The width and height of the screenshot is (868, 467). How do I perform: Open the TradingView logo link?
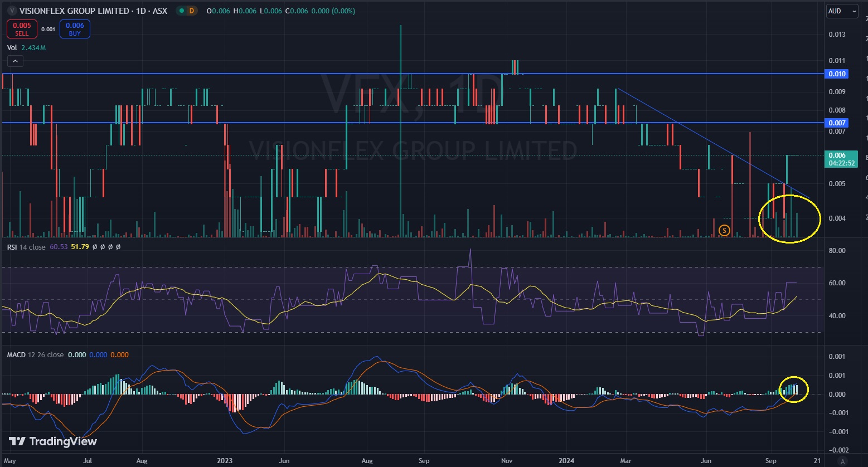pos(54,441)
